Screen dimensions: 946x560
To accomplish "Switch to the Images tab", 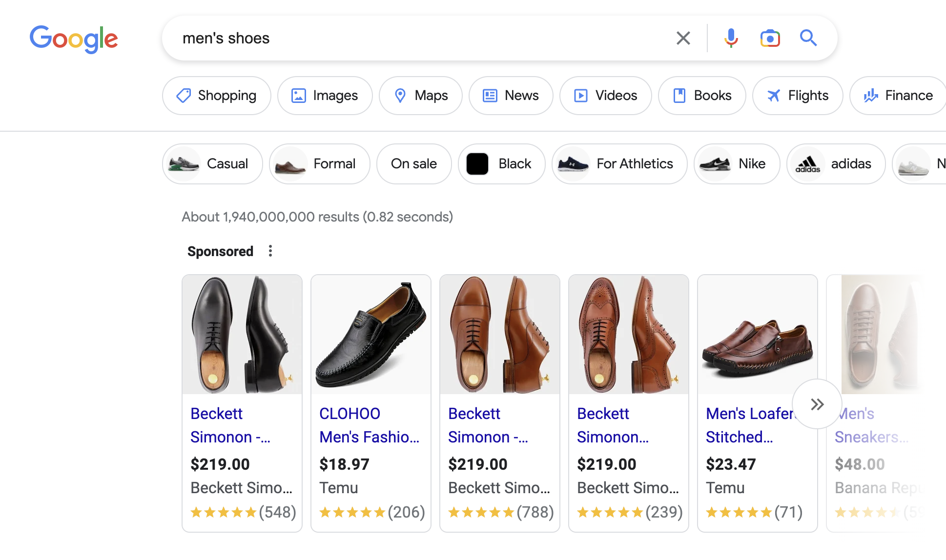I will pos(325,96).
